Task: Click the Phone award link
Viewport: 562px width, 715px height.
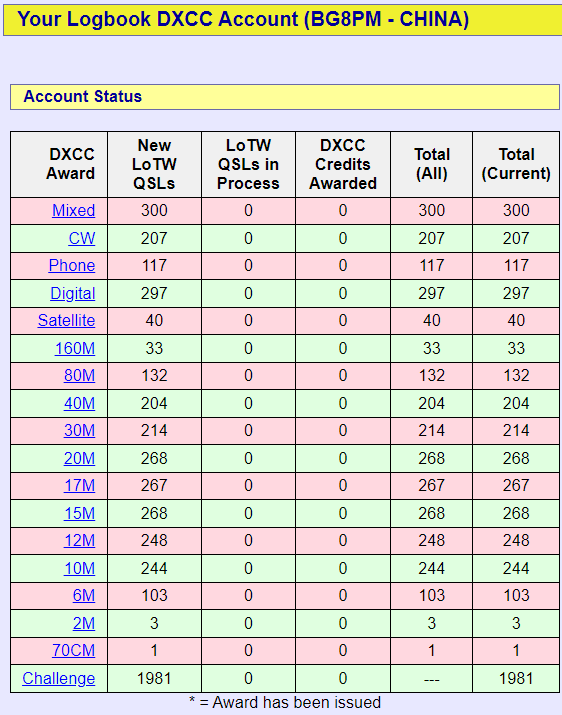Action: [x=72, y=266]
